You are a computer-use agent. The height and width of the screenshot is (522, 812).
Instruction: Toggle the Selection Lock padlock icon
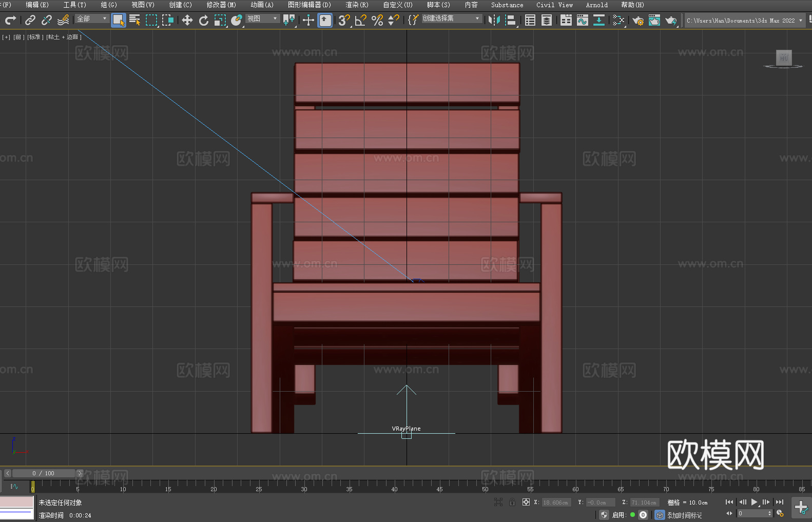point(512,502)
